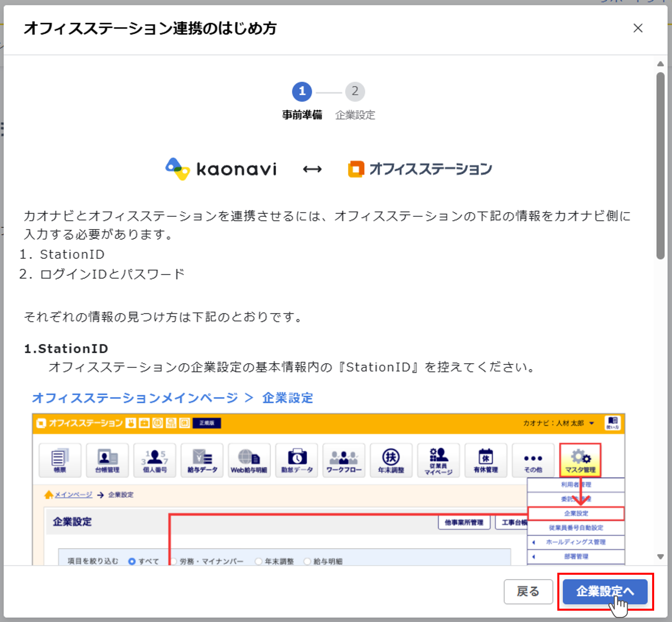Screen dimensions: 672x622
Task: Click 利用者管理 in the マスタ管理 dropdown menu
Action: click(576, 485)
